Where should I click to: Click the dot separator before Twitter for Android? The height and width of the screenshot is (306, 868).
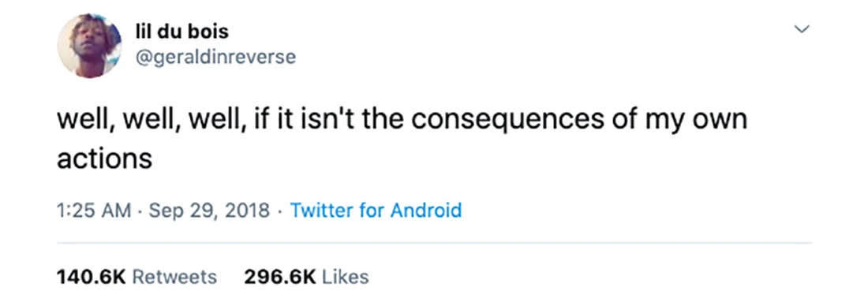click(x=280, y=211)
